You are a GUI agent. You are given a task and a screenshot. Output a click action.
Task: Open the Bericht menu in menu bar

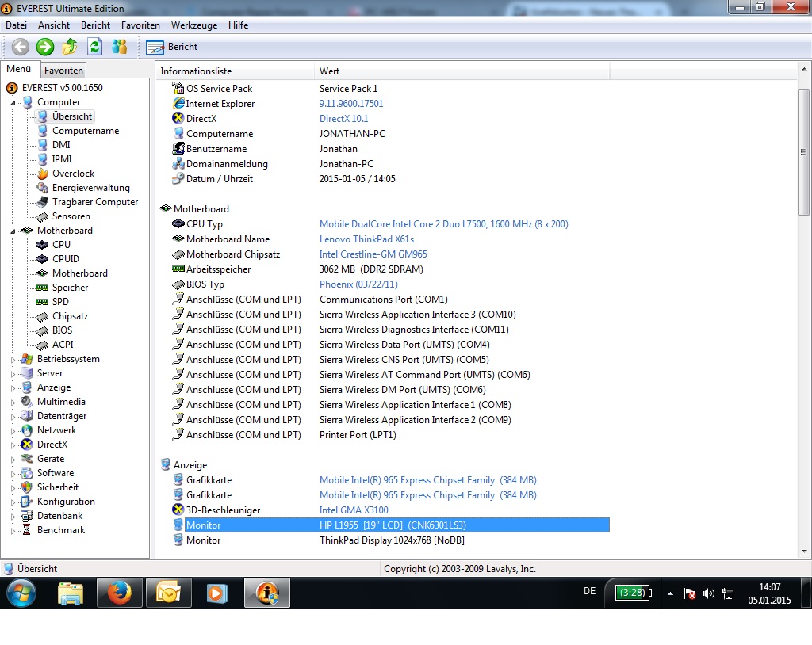[95, 25]
